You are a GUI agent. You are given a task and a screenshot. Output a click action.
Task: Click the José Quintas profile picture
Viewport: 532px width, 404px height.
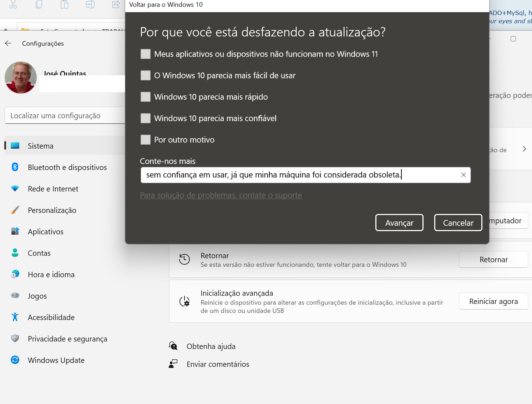[x=21, y=78]
